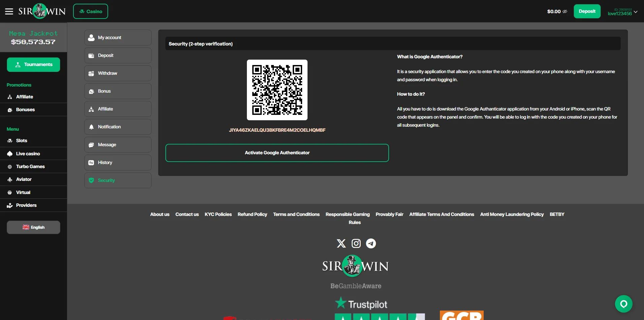Click the Trustpilot logo in the footer
This screenshot has width=644, height=320.
[361, 303]
